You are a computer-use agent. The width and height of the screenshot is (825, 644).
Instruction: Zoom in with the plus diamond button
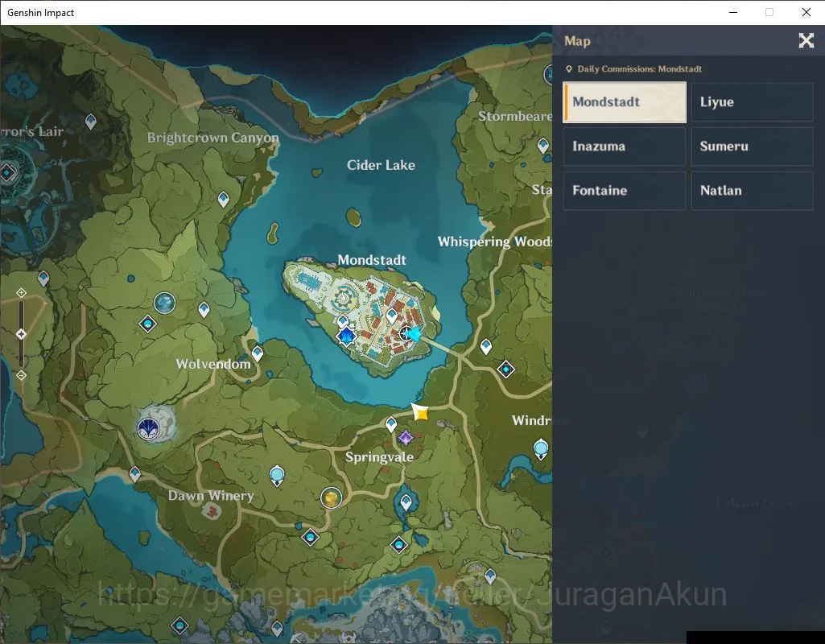click(x=21, y=292)
